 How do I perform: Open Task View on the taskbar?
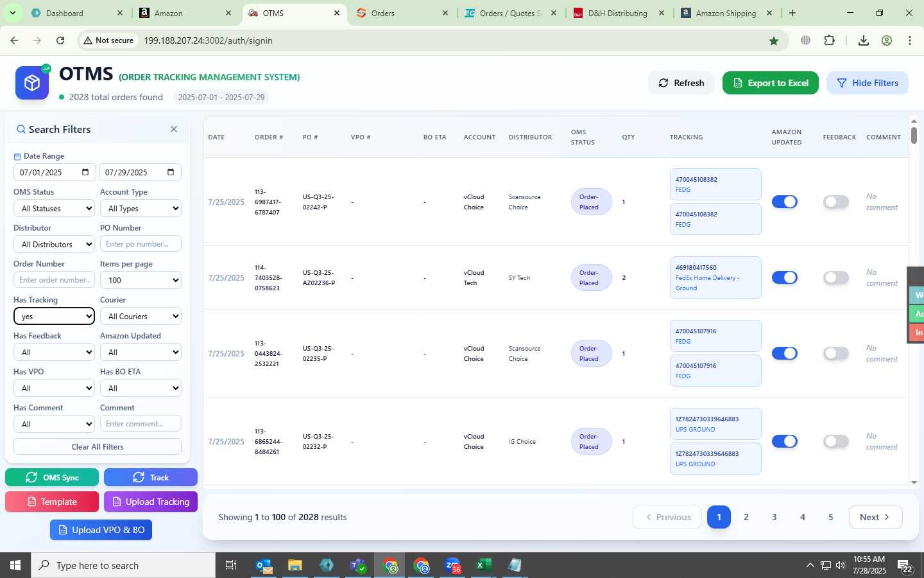(230, 565)
